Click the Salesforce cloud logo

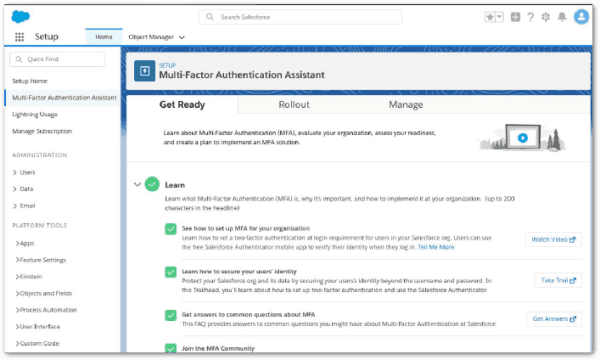click(x=20, y=17)
